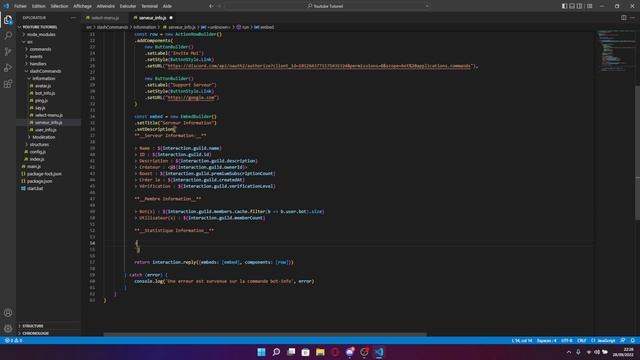The width and height of the screenshot is (640, 360).
Task: Collapse the Information folder
Action: [x=49, y=78]
